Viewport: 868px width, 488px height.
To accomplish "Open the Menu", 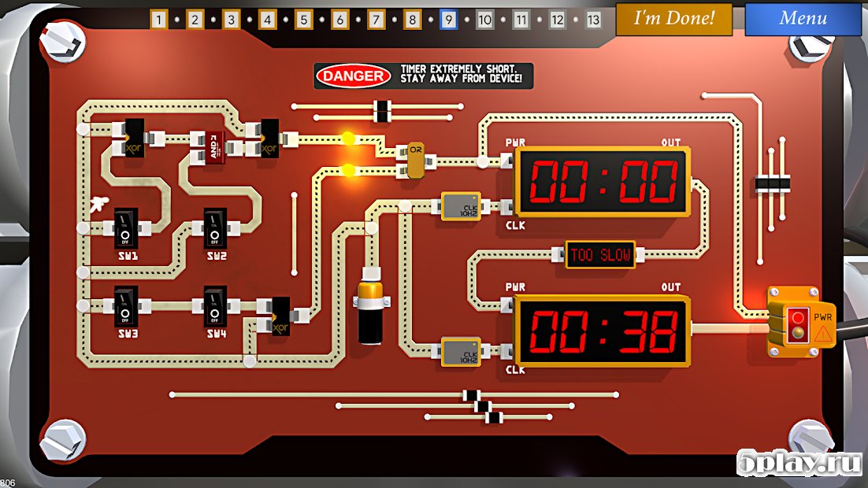I will (803, 19).
